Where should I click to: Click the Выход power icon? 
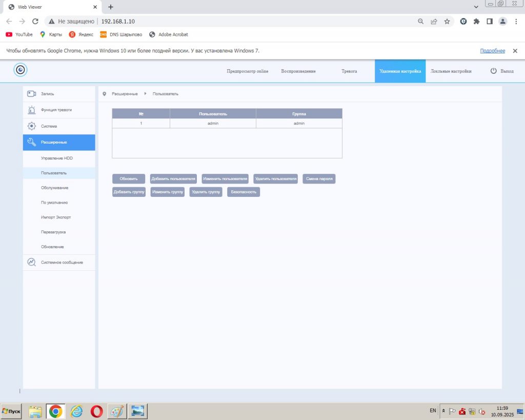coord(494,71)
